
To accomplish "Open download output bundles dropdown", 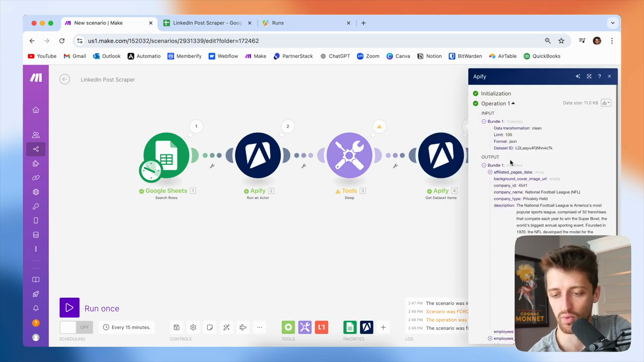I will (606, 103).
